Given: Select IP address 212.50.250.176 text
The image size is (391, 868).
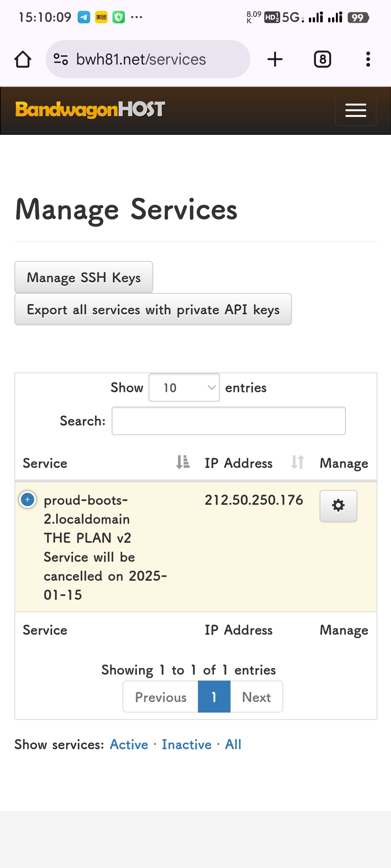Looking at the screenshot, I should click(254, 500).
